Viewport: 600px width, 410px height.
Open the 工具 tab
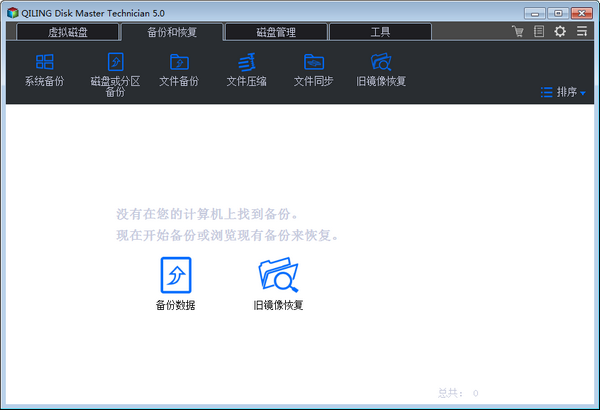pyautogui.click(x=380, y=32)
